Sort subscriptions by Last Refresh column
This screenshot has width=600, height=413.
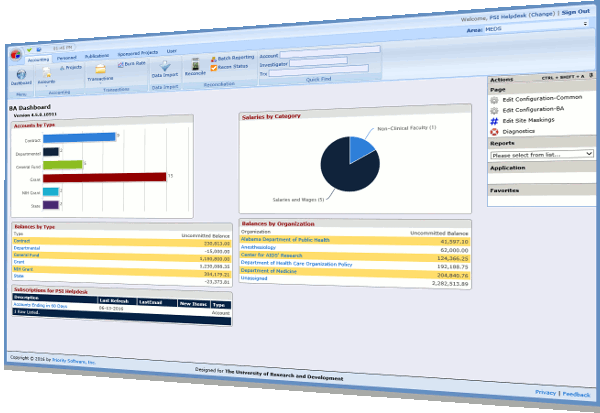click(x=114, y=301)
